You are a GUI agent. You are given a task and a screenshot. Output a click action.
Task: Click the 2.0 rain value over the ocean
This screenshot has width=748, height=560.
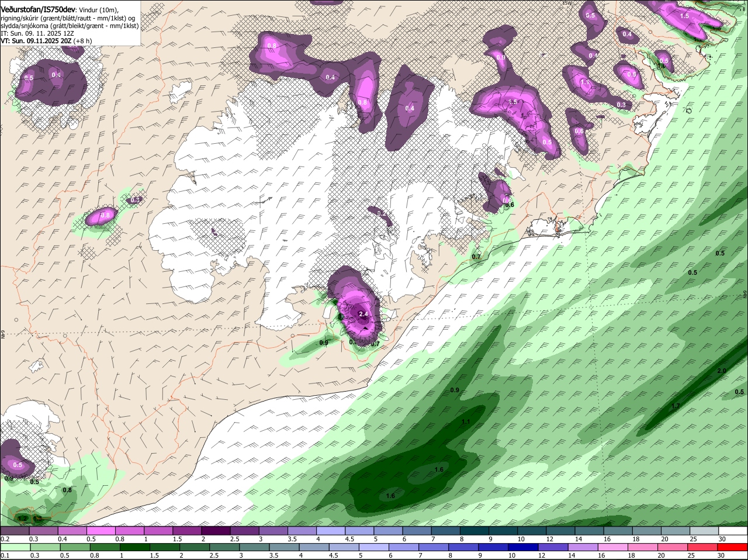pos(722,371)
